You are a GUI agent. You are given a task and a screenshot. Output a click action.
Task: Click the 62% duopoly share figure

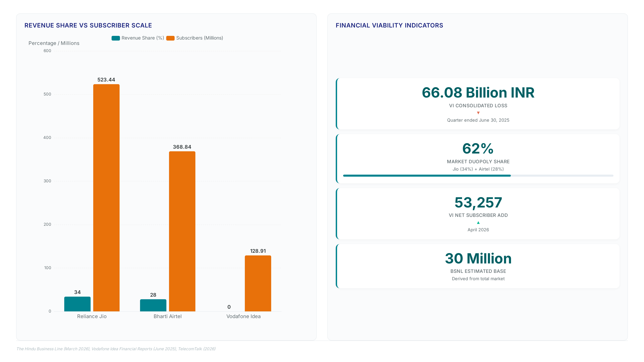[x=478, y=148]
